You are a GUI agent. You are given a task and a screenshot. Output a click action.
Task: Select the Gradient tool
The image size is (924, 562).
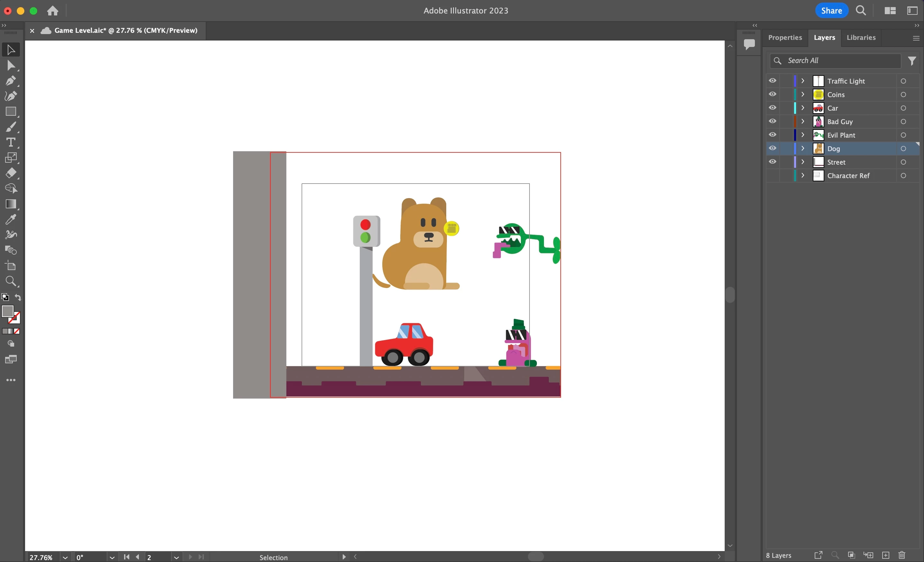pyautogui.click(x=11, y=204)
